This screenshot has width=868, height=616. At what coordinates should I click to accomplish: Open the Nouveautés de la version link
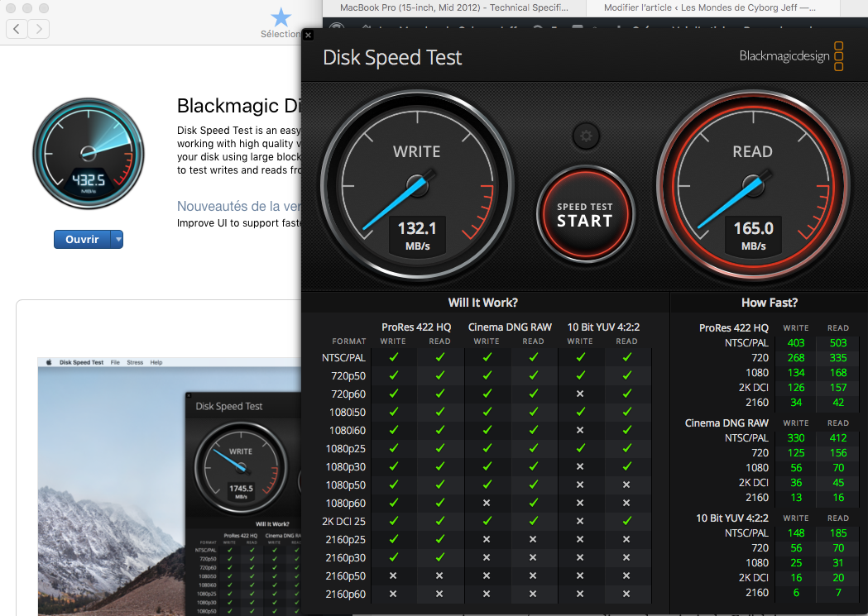238,206
